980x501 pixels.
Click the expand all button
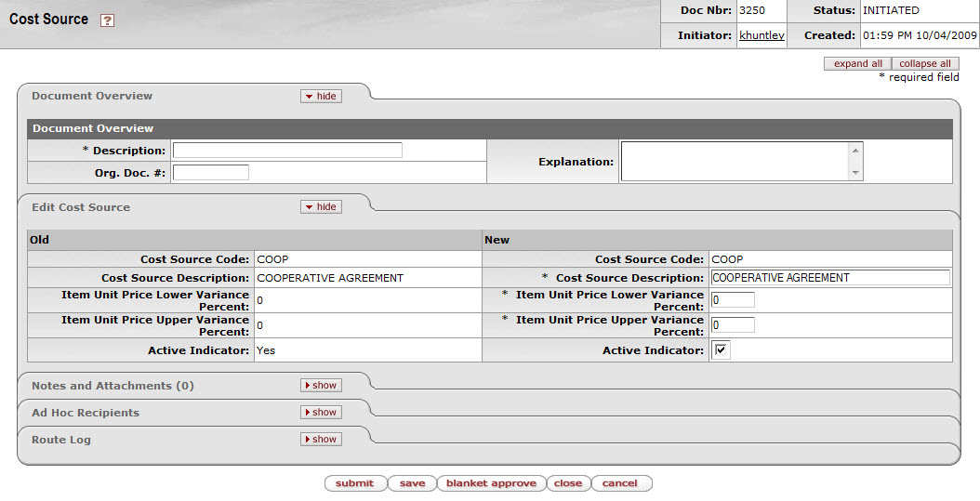click(857, 63)
